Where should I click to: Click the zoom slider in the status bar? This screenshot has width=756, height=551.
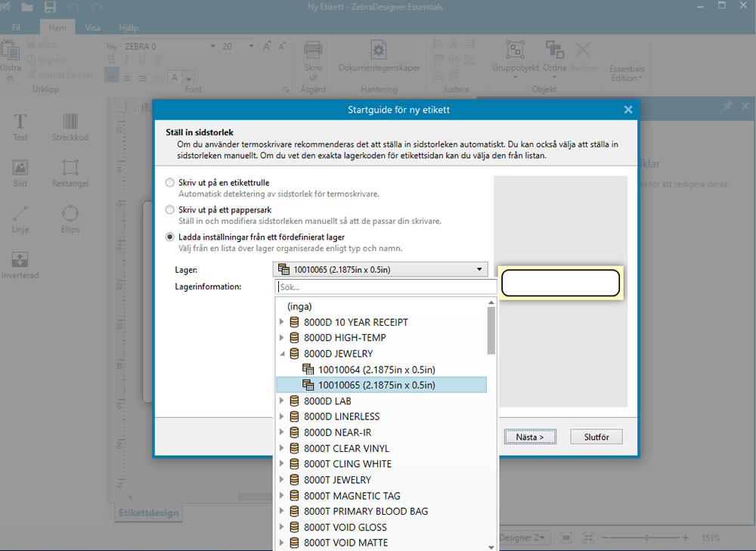[x=646, y=537]
